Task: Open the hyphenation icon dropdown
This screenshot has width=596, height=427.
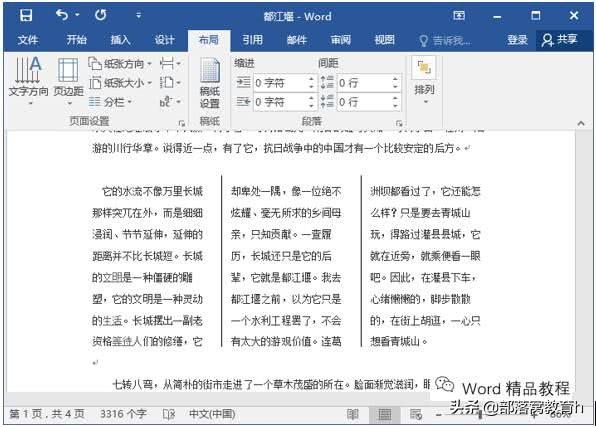Action: [170, 102]
